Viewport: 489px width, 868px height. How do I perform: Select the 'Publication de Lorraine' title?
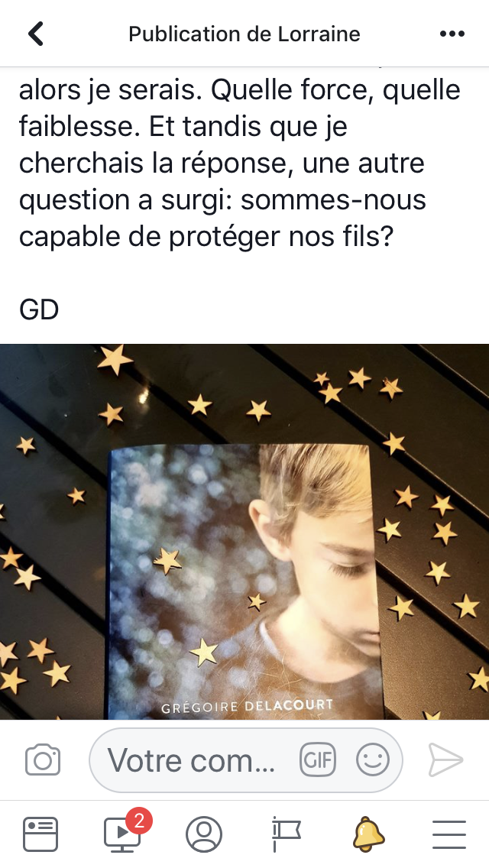point(244,34)
